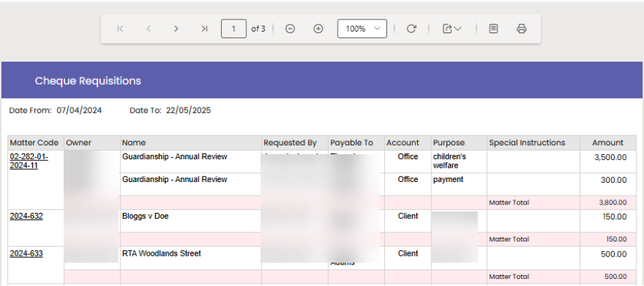This screenshot has height=286, width=644.
Task: Open matter 2024-632 link
Action: pyautogui.click(x=26, y=216)
